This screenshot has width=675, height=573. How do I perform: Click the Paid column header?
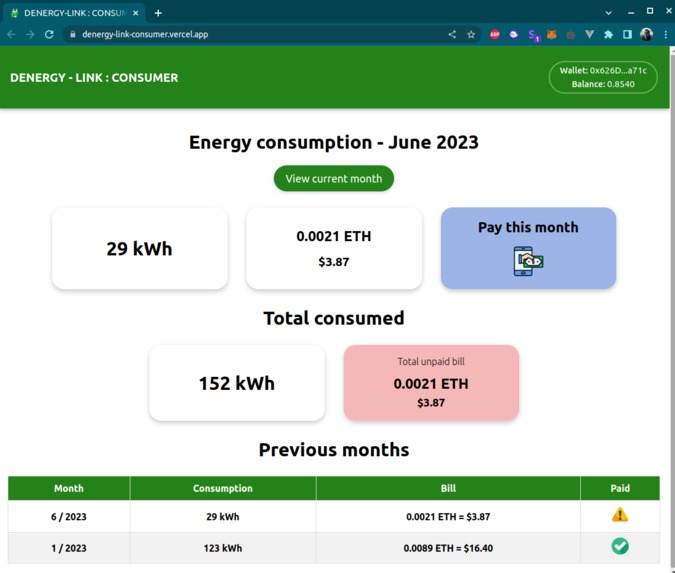pos(620,488)
